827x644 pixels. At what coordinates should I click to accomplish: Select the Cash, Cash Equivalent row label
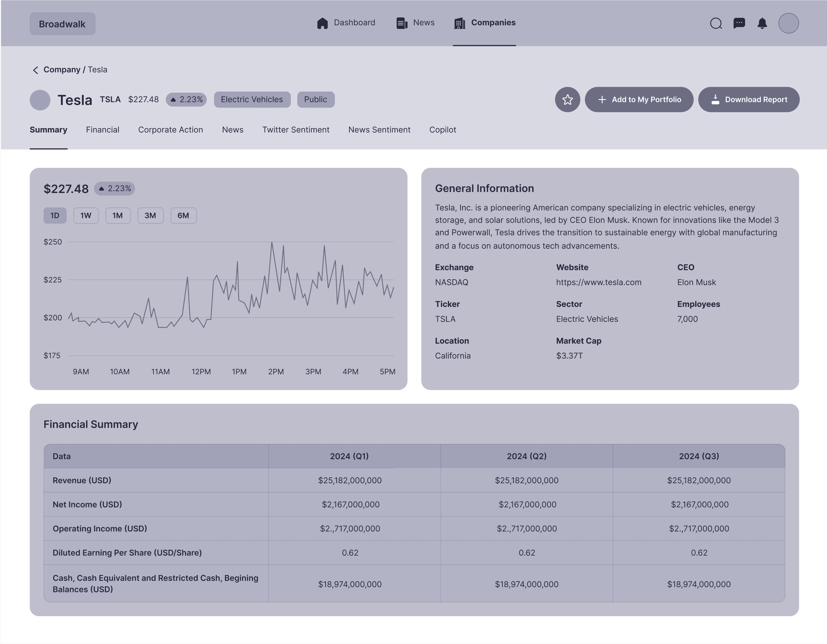[156, 584]
